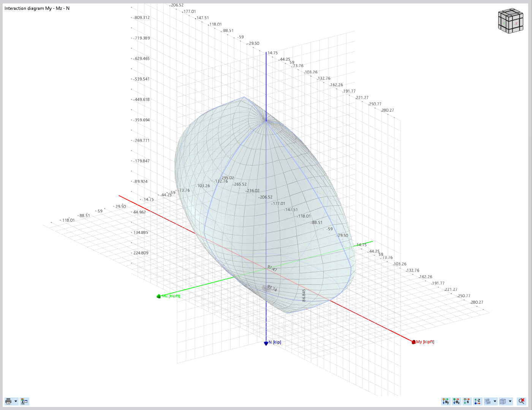Select the -Mz axis view orientation icon
532x410 pixels.
[456, 401]
